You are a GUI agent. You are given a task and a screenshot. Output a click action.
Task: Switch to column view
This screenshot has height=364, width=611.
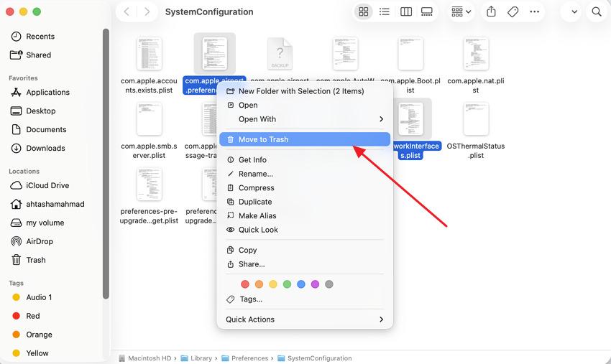coord(405,11)
